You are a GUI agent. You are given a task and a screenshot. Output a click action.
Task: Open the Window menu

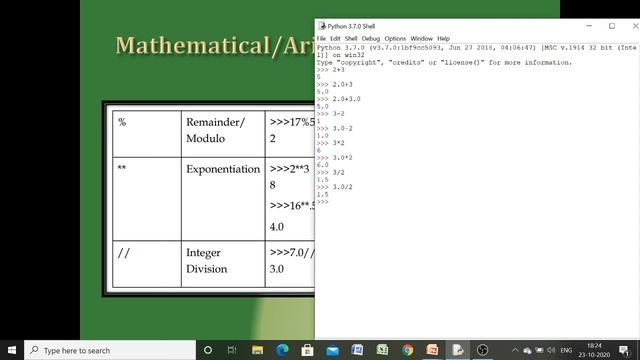421,38
